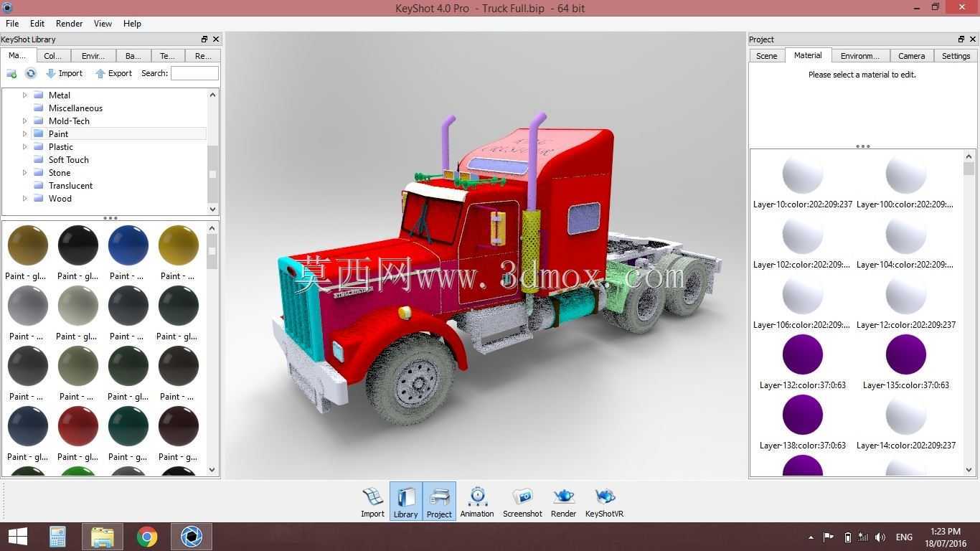Click Import in the library toolbar
Image resolution: width=980 pixels, height=551 pixels.
(x=64, y=73)
